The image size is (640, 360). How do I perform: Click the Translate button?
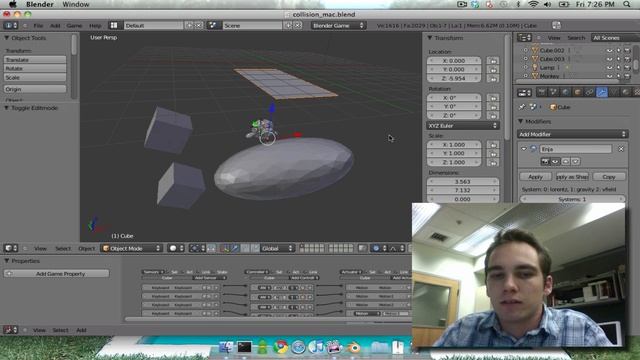[x=35, y=60]
